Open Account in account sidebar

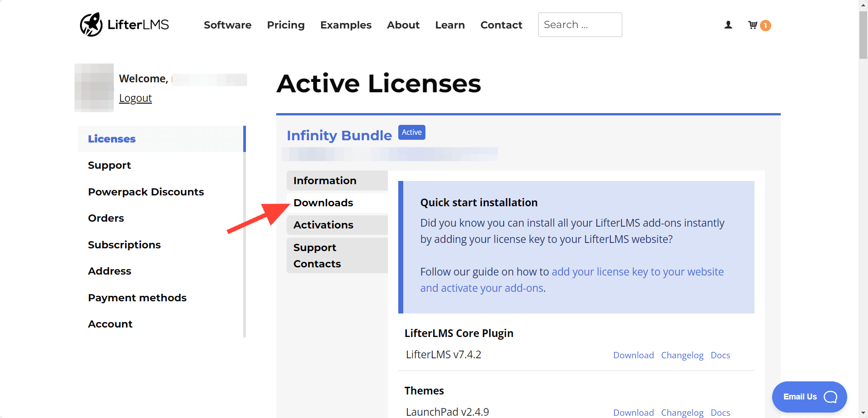tap(110, 324)
